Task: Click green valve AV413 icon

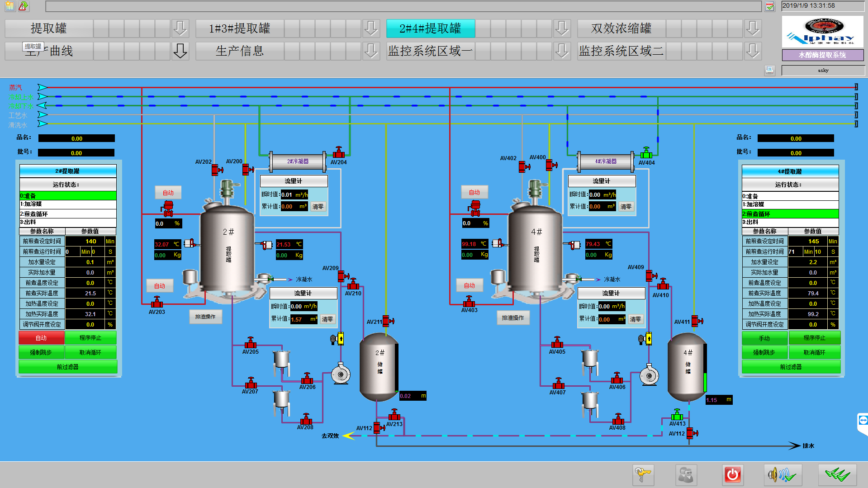Action: tap(677, 415)
